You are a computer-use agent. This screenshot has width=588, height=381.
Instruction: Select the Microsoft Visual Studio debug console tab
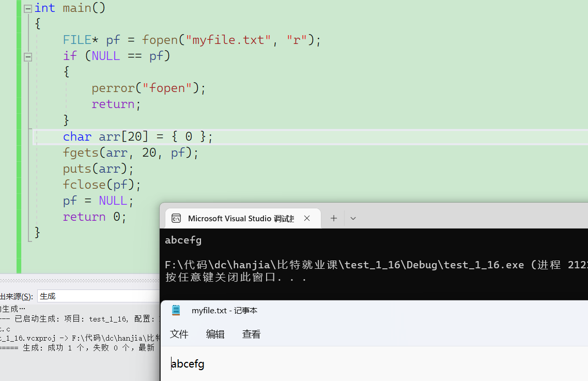pyautogui.click(x=242, y=219)
